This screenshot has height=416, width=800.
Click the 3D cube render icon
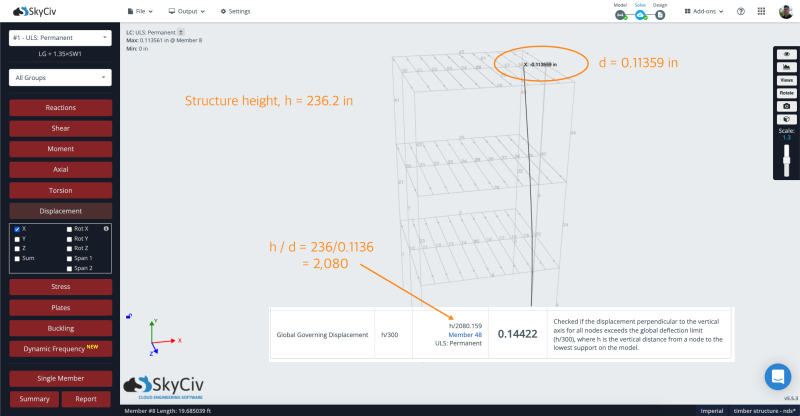pos(786,118)
